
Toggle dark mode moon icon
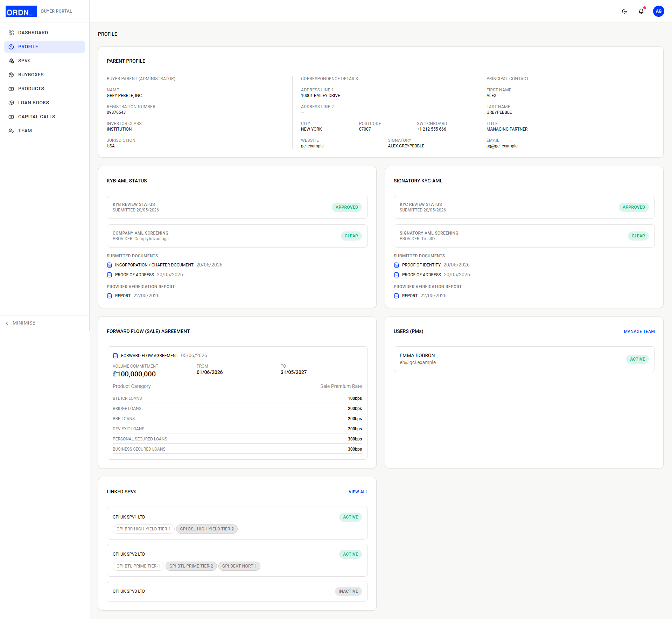coord(624,11)
